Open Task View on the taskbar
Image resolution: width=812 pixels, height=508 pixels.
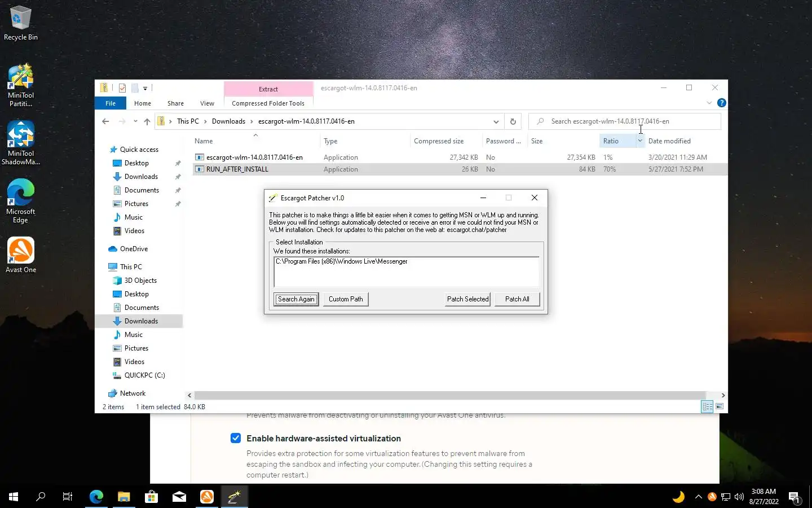[68, 497]
